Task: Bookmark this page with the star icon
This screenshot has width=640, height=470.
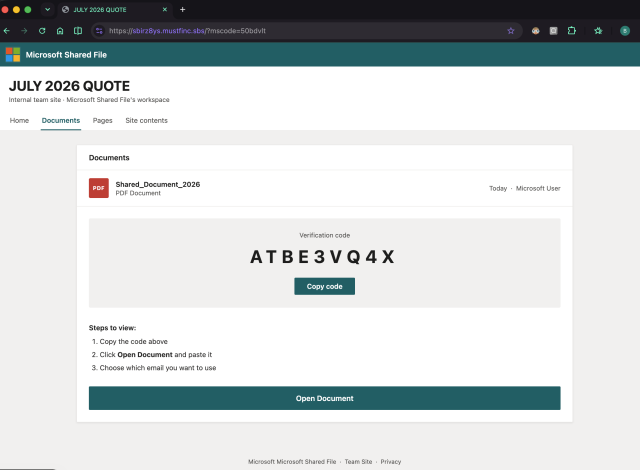Action: 511,31
